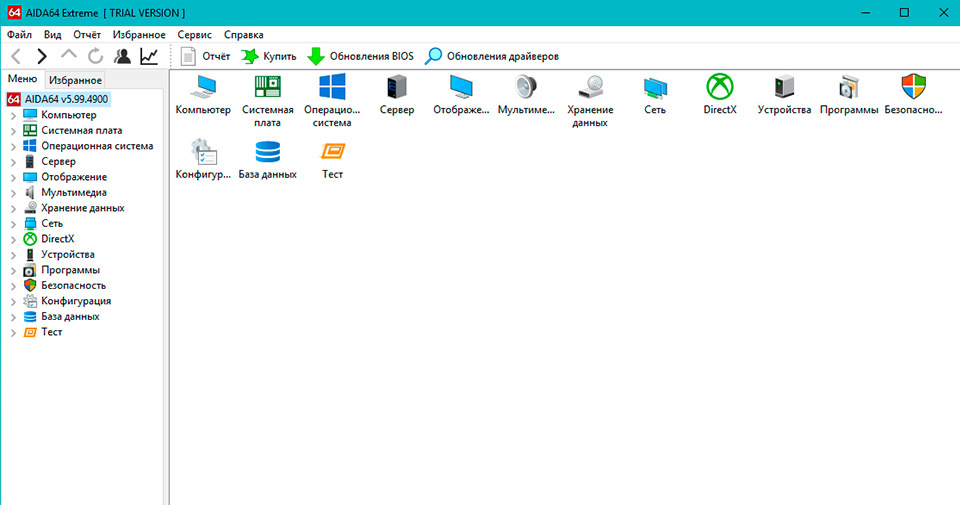Select База данных in the sidebar tree
The image size is (960, 505).
pos(61,316)
